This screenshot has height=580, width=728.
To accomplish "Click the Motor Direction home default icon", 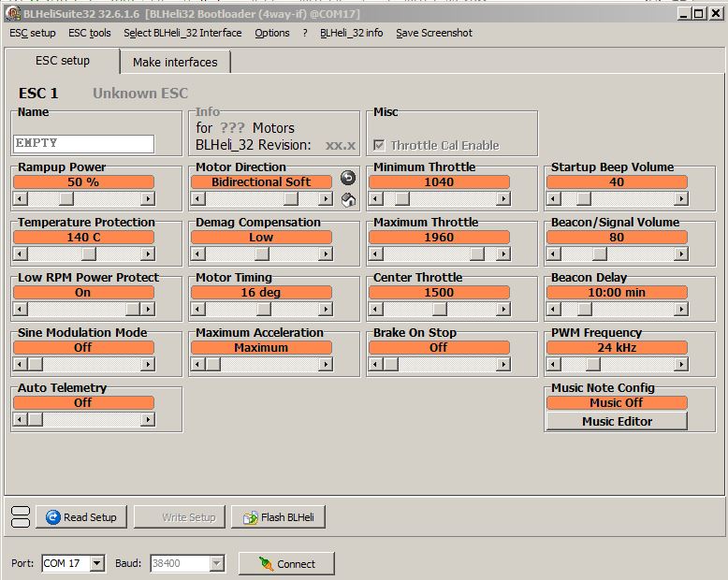I will 348,200.
